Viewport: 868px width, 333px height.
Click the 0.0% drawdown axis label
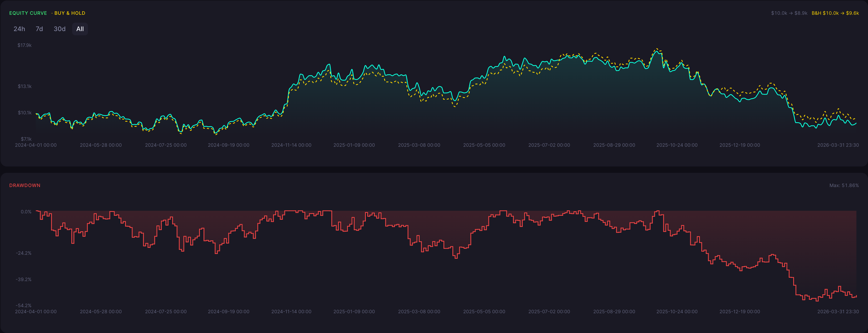tap(26, 212)
